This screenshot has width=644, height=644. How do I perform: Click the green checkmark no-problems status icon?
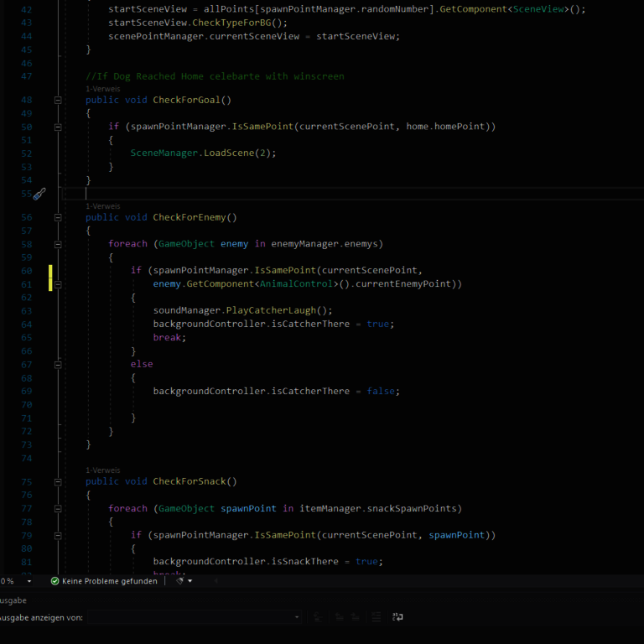point(55,581)
